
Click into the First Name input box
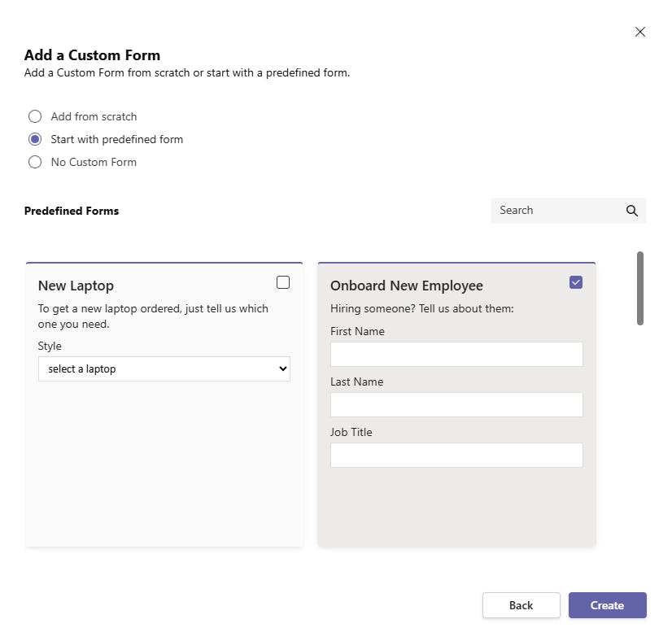[x=456, y=354]
